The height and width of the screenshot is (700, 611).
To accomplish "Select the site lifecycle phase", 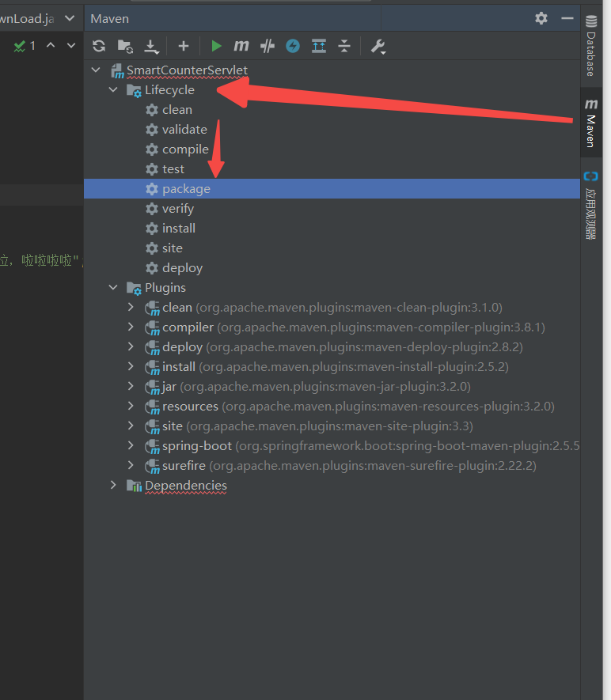I will [x=332, y=248].
